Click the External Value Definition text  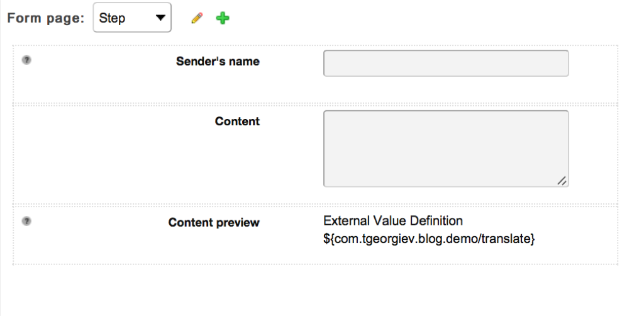click(x=392, y=221)
